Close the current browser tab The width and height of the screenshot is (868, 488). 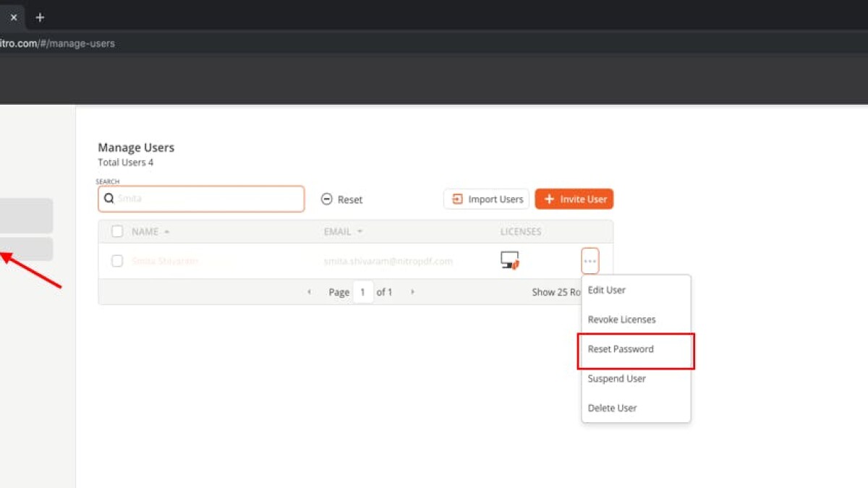coord(13,17)
